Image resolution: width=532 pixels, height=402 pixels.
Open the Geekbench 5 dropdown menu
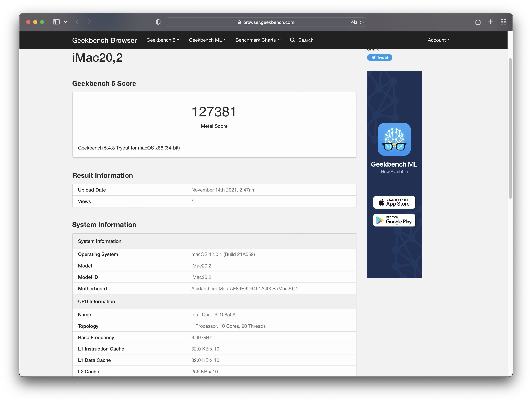(163, 40)
